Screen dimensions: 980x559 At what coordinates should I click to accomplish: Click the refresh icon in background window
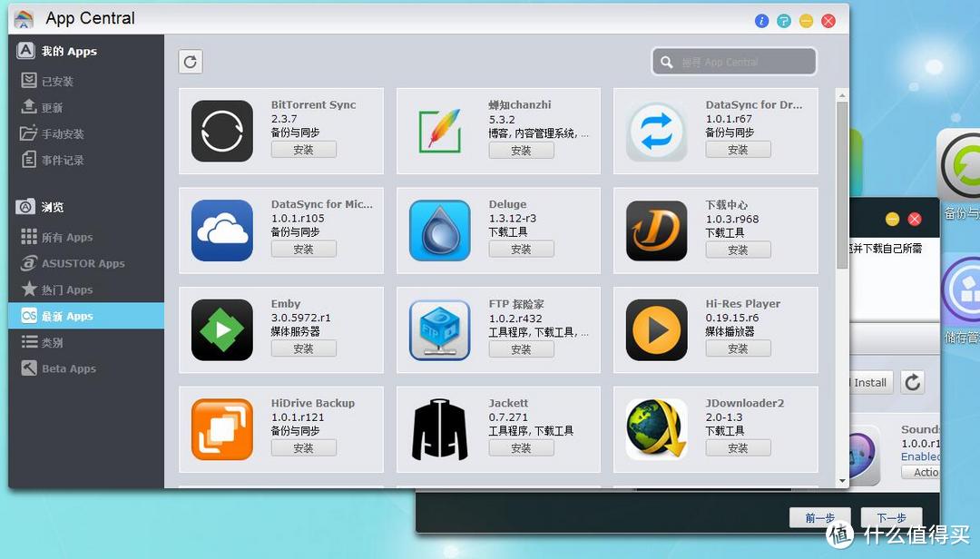click(913, 382)
